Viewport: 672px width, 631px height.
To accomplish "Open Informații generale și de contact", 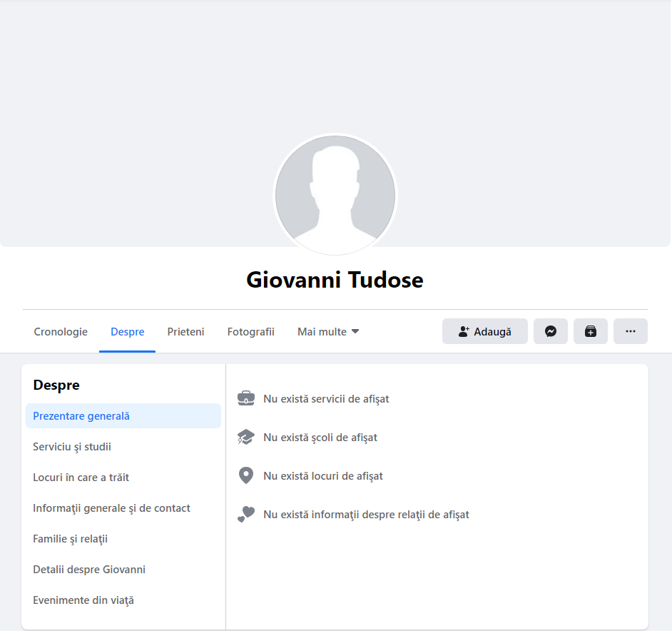I will click(123, 508).
